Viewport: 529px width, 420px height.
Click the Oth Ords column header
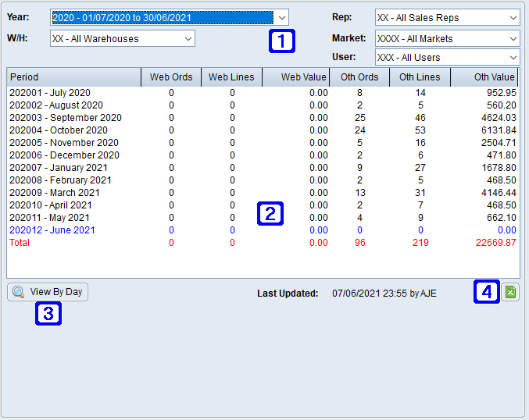[x=359, y=77]
